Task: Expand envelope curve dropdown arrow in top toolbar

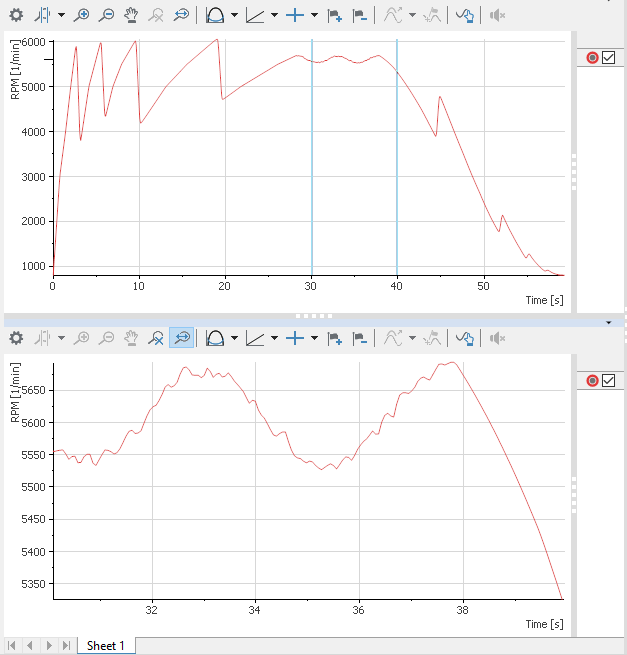Action: pyautogui.click(x=234, y=16)
